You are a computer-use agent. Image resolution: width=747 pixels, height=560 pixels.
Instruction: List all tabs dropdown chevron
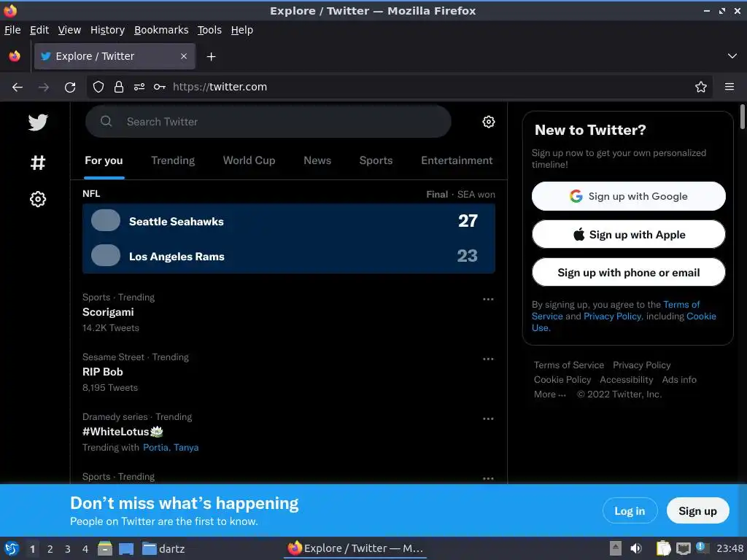(x=732, y=56)
